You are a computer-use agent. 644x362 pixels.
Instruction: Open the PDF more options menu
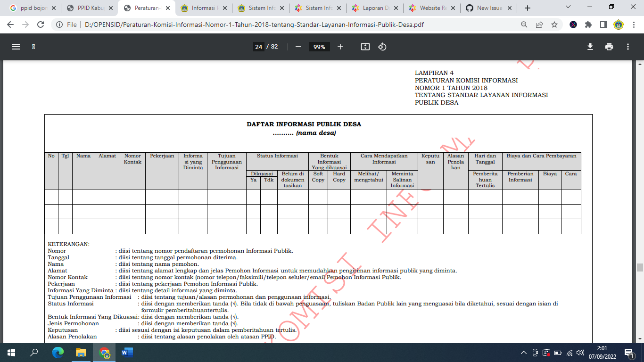(627, 47)
